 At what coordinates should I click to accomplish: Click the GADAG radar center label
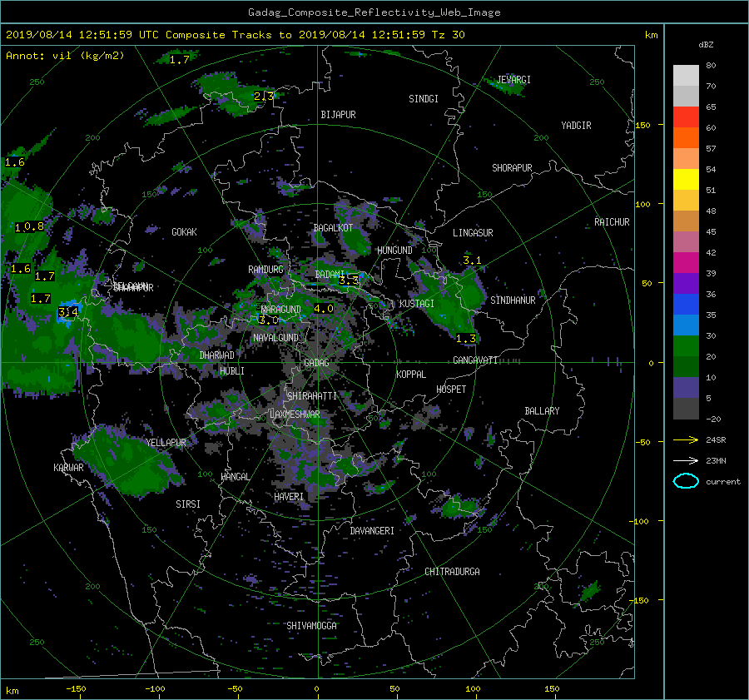pyautogui.click(x=316, y=363)
